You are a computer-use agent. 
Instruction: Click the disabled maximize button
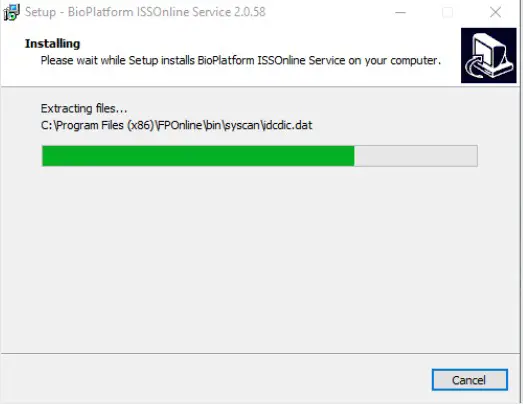click(447, 12)
